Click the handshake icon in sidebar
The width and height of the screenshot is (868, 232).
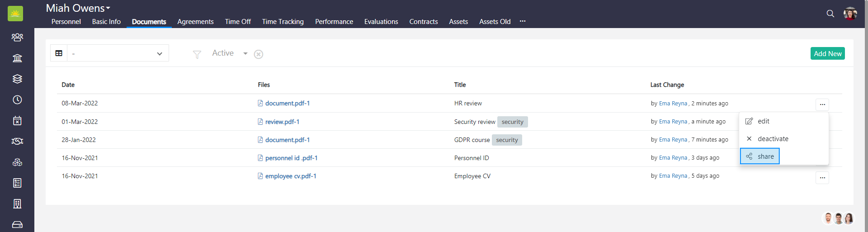click(17, 141)
